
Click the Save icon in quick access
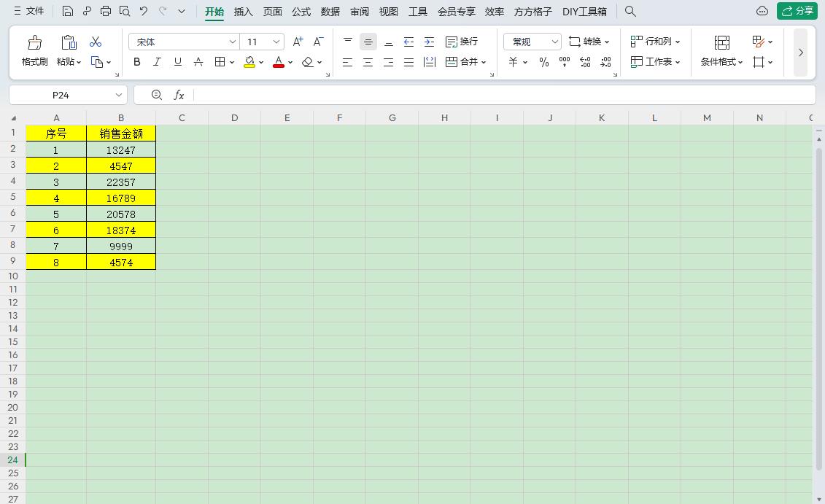point(67,11)
